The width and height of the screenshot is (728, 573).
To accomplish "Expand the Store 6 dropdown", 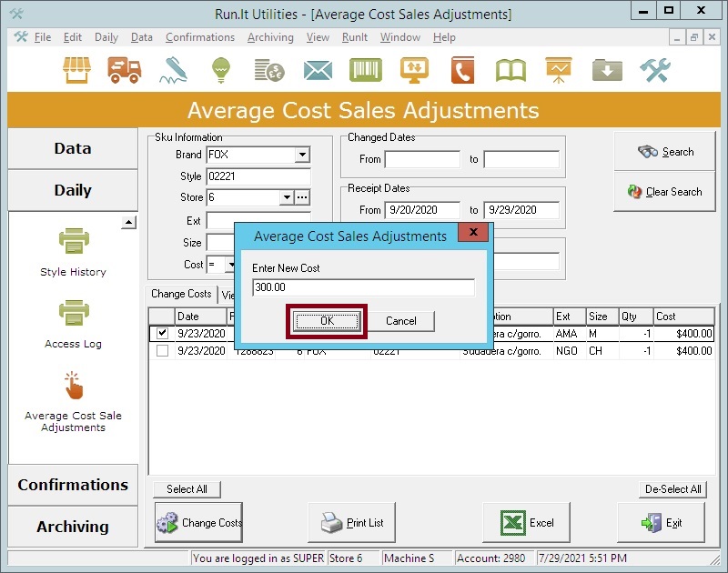I will pyautogui.click(x=287, y=197).
